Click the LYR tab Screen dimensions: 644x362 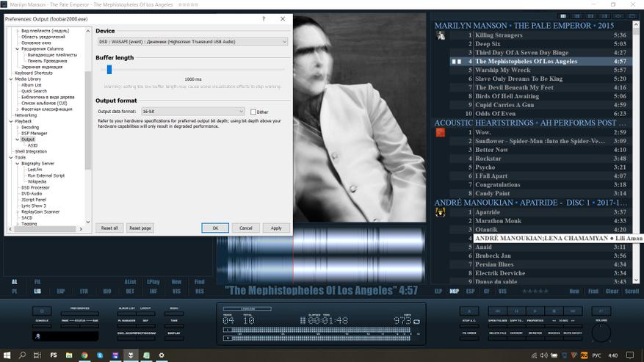tap(84, 291)
